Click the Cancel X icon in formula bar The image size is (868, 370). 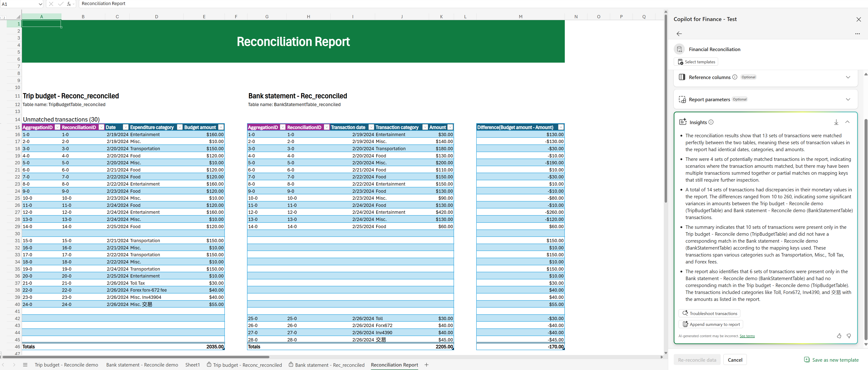[51, 4]
